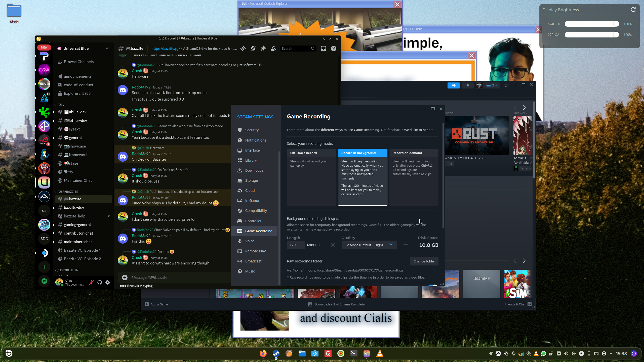Open Steam notifications bell icon
Screen dimensions: 644x362
[x=467, y=85]
